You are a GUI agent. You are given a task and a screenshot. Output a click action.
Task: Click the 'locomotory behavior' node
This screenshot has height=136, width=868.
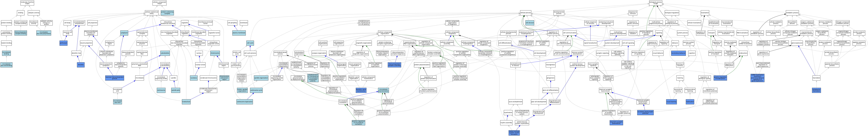click(x=678, y=53)
